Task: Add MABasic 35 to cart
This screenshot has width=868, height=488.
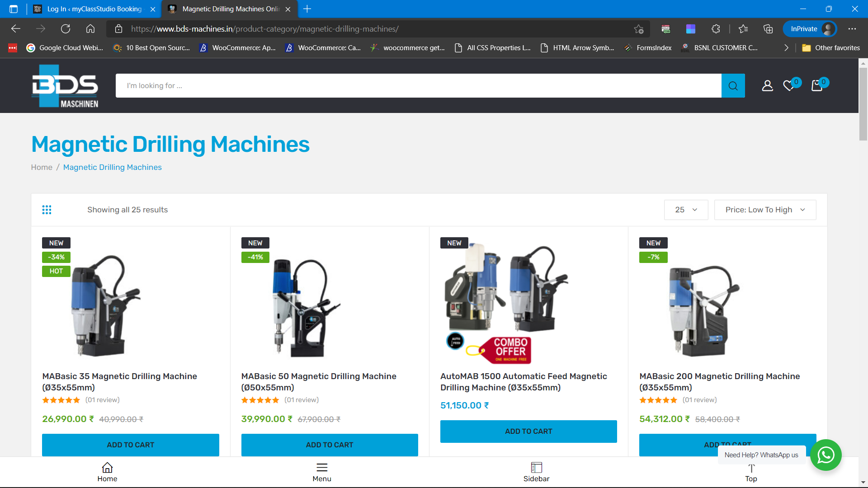Action: click(131, 445)
